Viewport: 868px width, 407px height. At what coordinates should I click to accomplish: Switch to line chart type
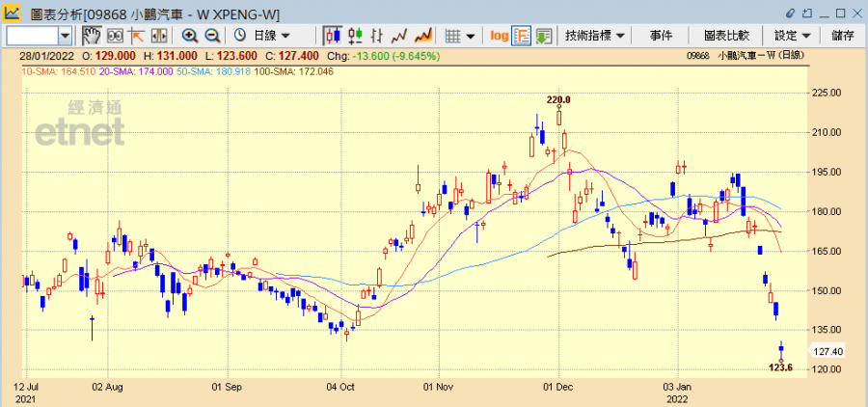coord(399,36)
